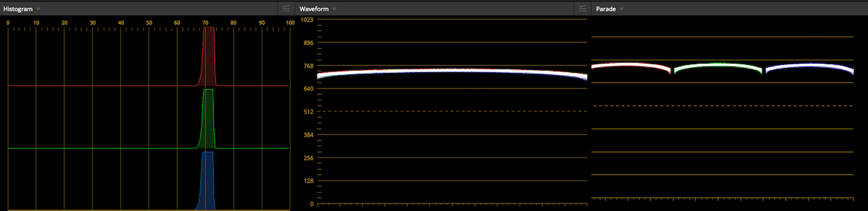This screenshot has width=868, height=211.
Task: Click the 384 label on Waveform scale
Action: [308, 135]
